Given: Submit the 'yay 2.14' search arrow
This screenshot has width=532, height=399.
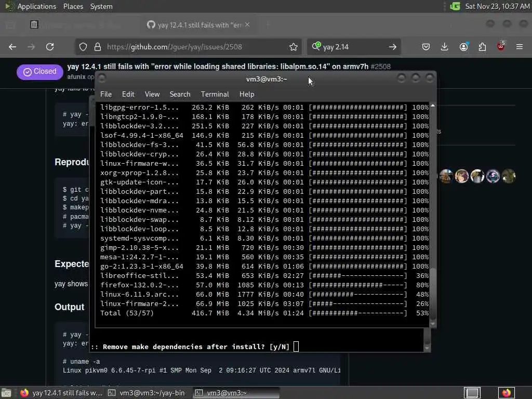Looking at the screenshot, I should tap(393, 47).
